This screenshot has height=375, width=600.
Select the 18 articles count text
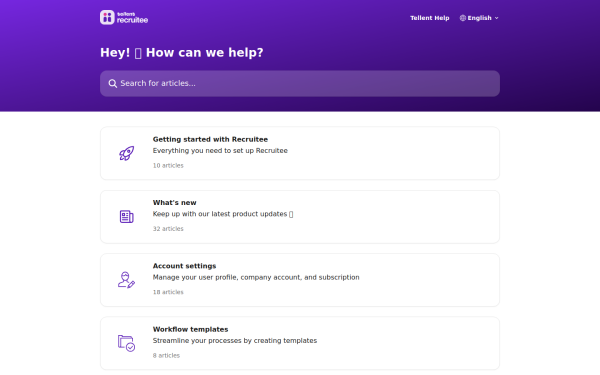pyautogui.click(x=168, y=292)
